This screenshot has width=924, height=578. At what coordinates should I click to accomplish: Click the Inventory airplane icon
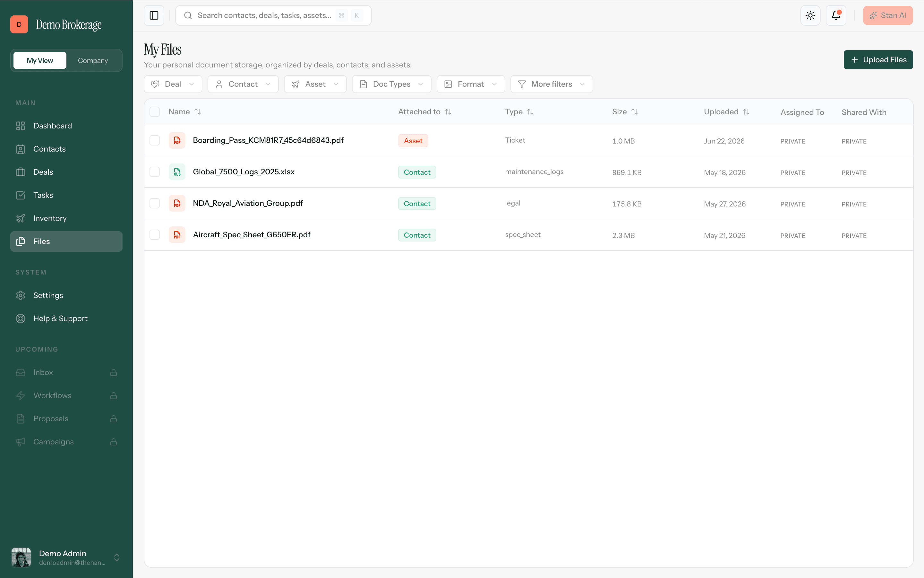click(21, 218)
